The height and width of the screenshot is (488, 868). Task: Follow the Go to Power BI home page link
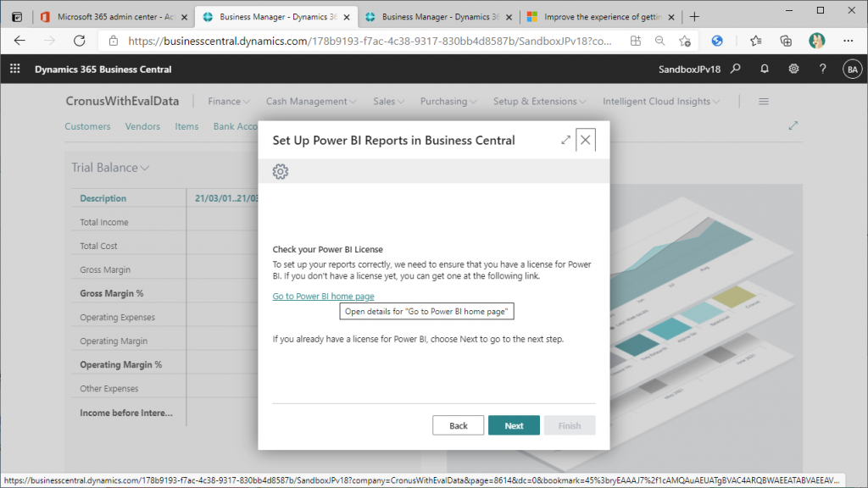pos(323,296)
